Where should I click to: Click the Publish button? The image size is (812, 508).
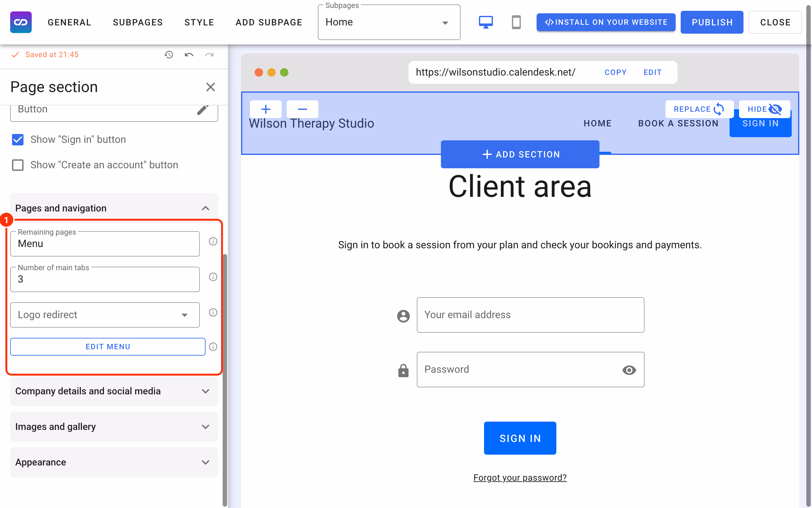pos(712,22)
